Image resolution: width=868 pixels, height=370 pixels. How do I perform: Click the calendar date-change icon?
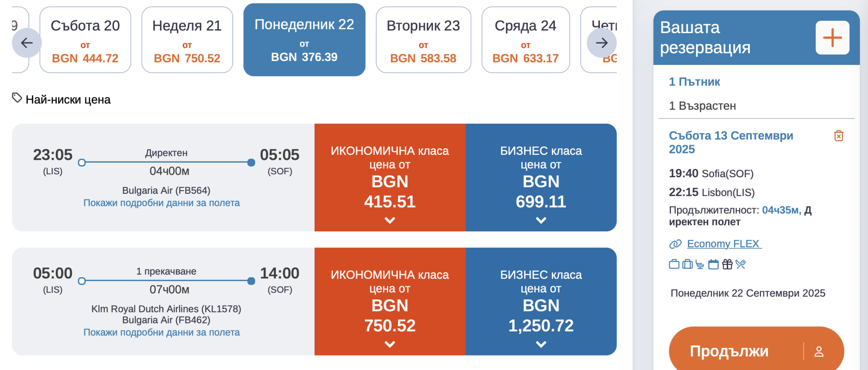pos(714,264)
